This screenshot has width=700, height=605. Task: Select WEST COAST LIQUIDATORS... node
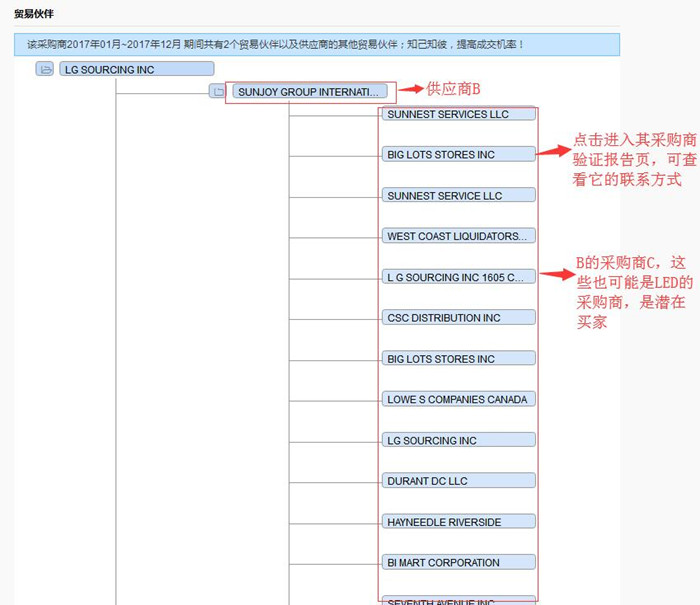[x=459, y=236]
